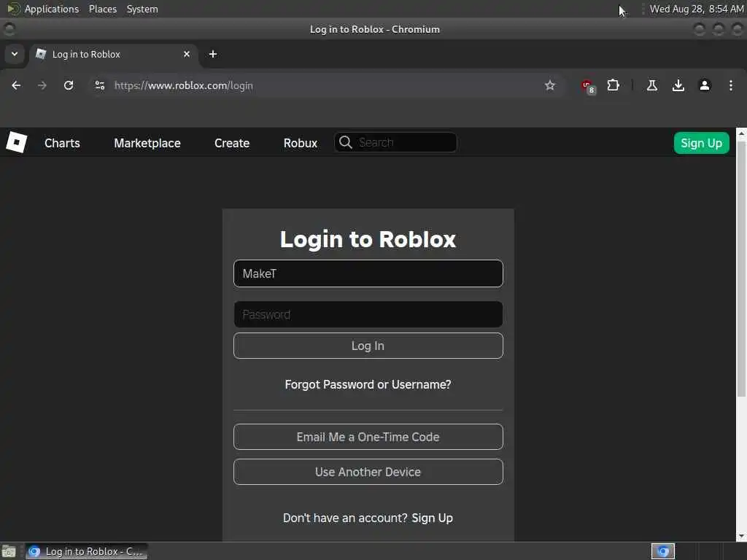Click the show desktop icon in bottom panel
This screenshot has width=747, height=560.
tap(9, 551)
